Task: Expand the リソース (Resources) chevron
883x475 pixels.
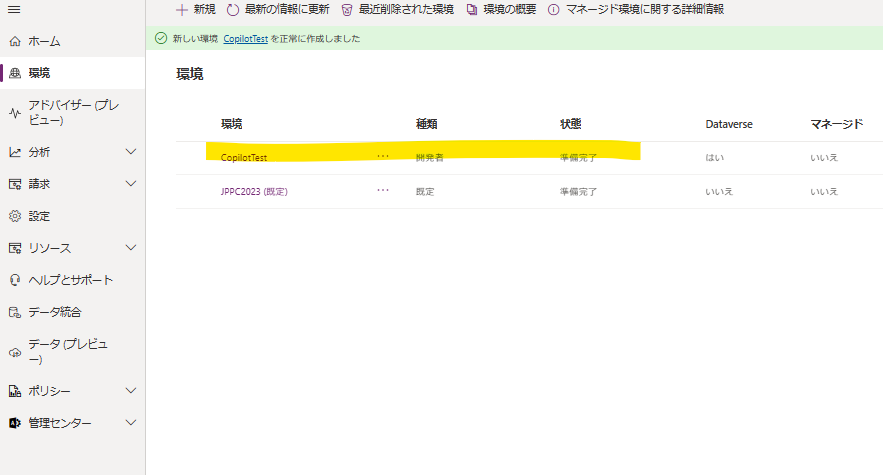Action: pos(131,248)
